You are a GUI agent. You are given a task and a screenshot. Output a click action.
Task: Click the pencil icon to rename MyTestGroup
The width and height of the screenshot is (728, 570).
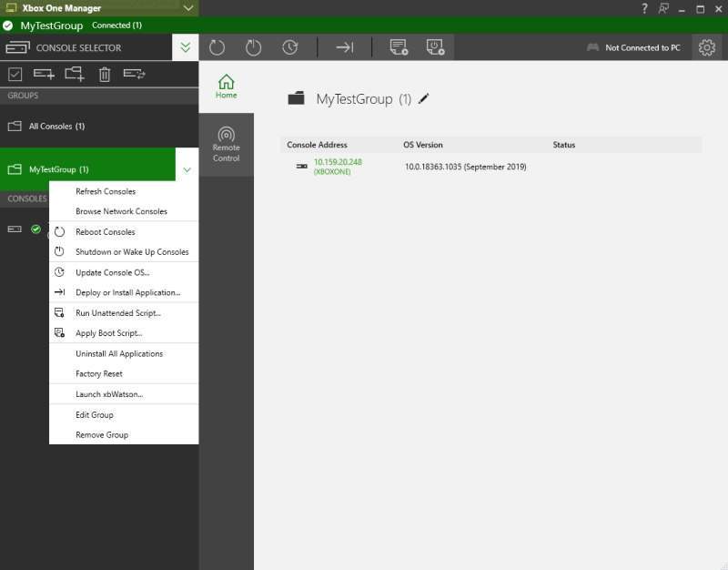423,98
